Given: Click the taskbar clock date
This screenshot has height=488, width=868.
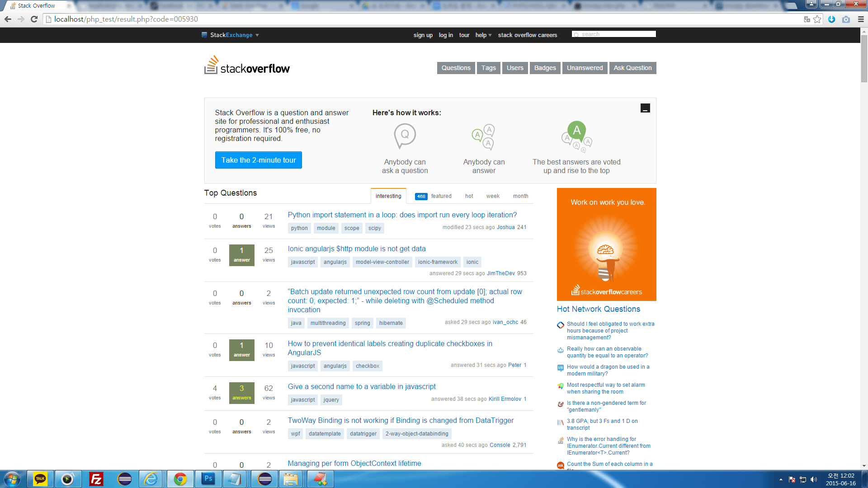Looking at the screenshot, I should coord(840,479).
